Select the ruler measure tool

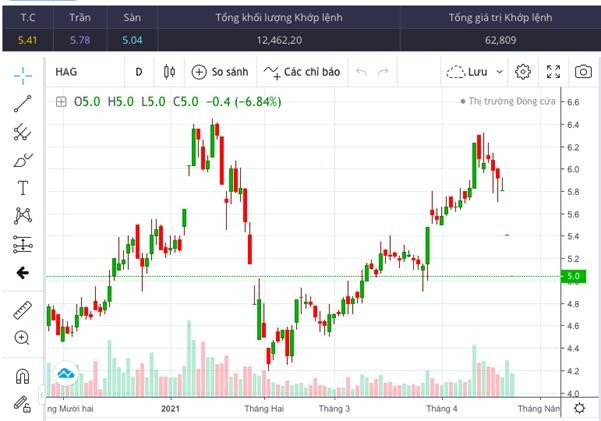(22, 311)
